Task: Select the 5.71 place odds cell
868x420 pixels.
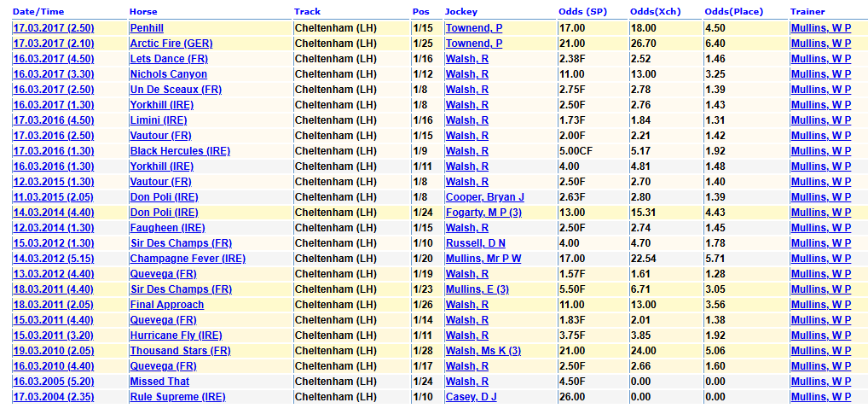Action: [746, 258]
